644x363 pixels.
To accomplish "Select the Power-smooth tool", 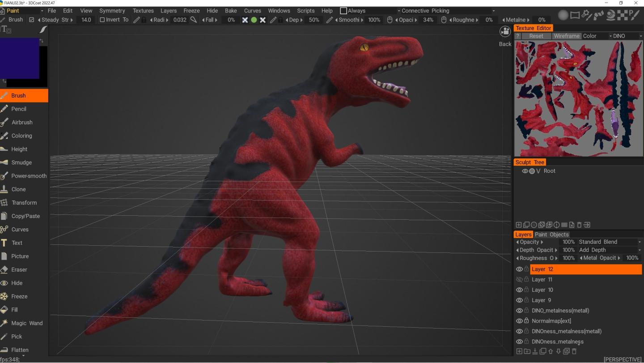I will click(24, 176).
